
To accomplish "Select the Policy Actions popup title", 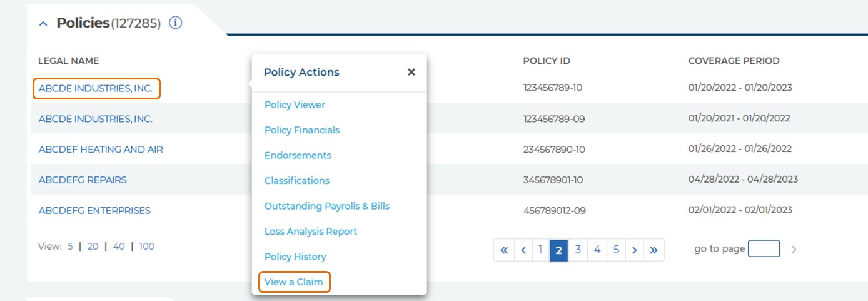I will pos(301,72).
